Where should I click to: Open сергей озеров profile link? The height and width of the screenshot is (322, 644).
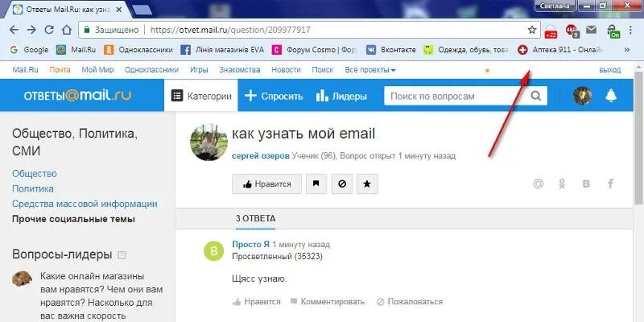tap(261, 156)
